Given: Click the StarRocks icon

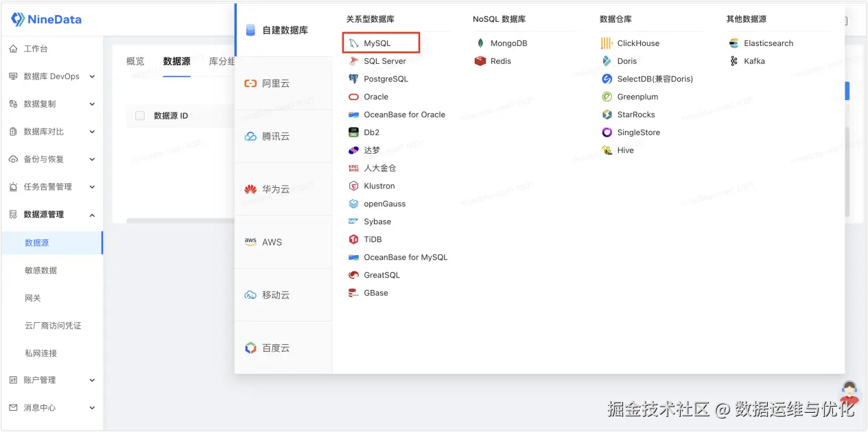Looking at the screenshot, I should tap(607, 115).
